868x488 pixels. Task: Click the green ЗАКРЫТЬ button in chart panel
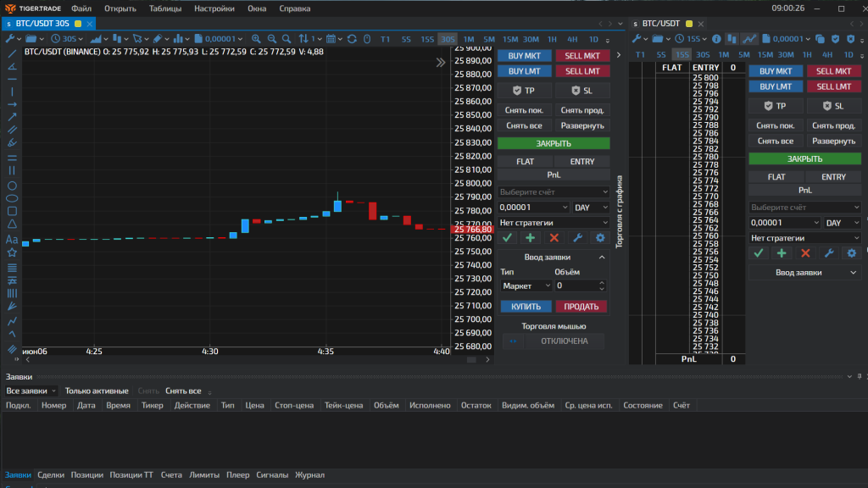coord(554,144)
